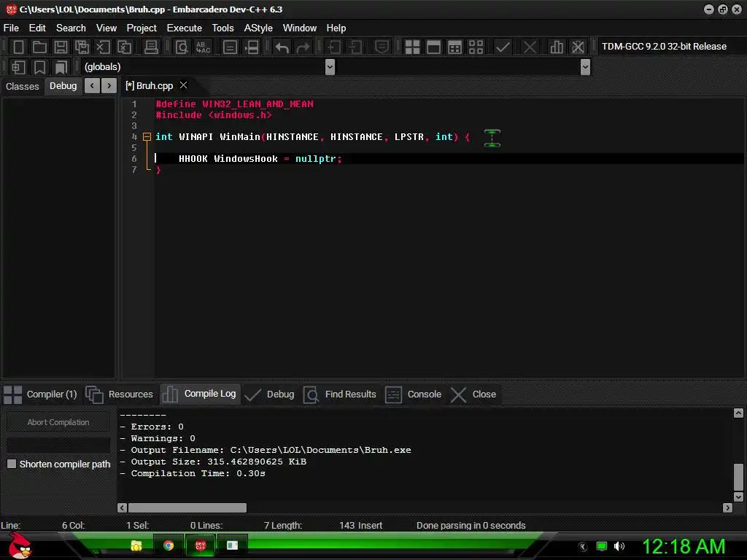Open Find using the magnifier toolbar icon
747x560 pixels.
(x=182, y=47)
